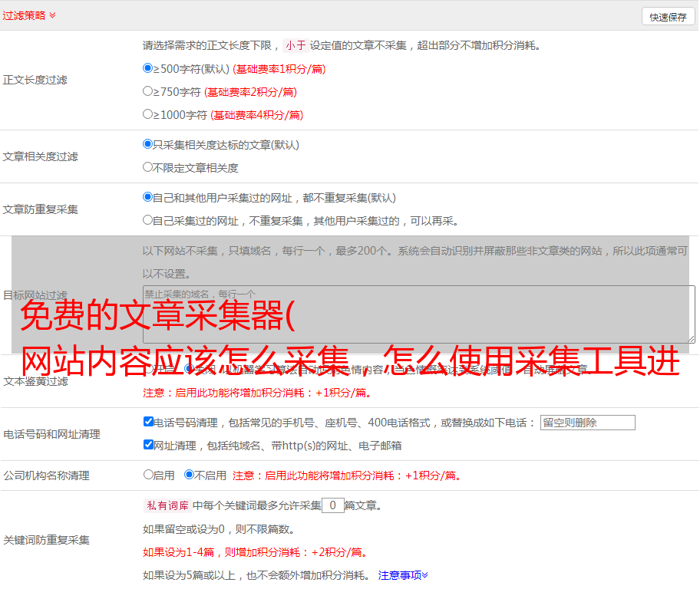Choose 只采集相关度达标的文章 option

147,143
